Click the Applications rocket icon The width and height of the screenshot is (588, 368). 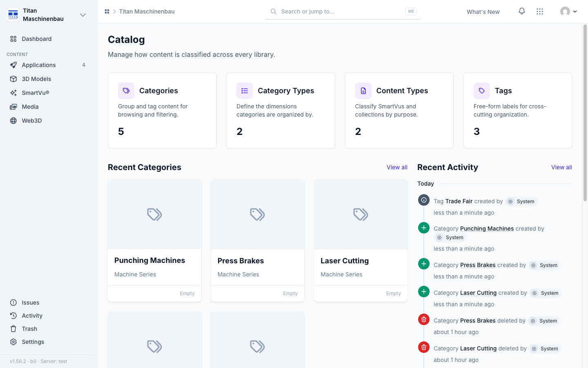pyautogui.click(x=13, y=65)
